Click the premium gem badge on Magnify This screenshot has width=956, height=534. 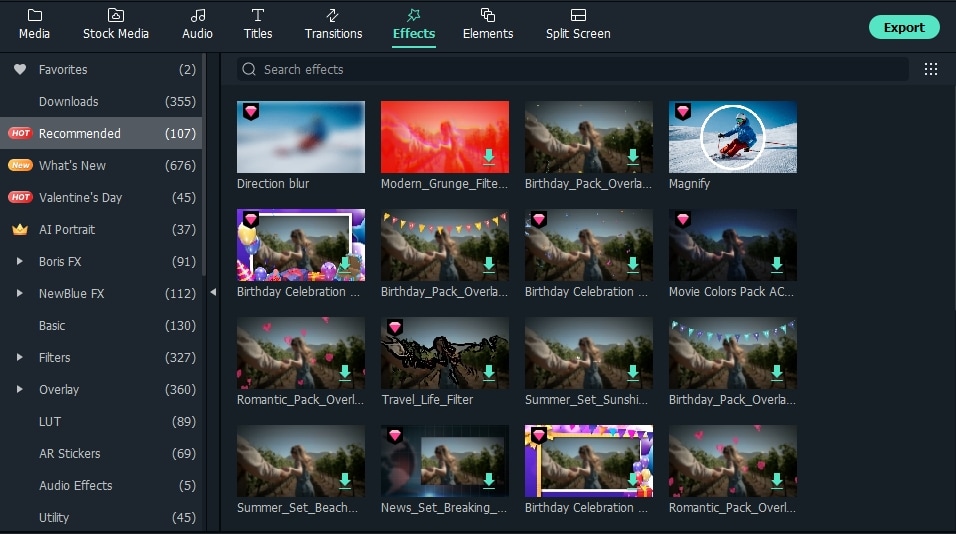(x=683, y=112)
